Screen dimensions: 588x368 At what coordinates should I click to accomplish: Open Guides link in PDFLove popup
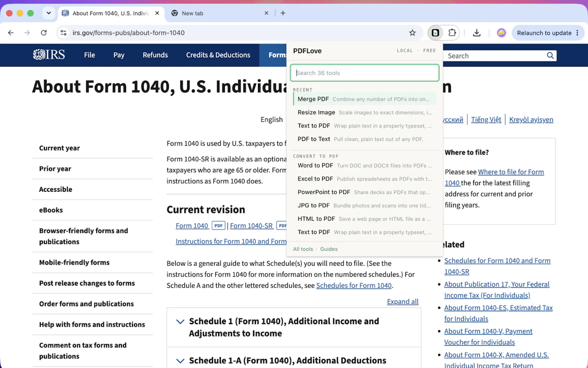pos(329,249)
